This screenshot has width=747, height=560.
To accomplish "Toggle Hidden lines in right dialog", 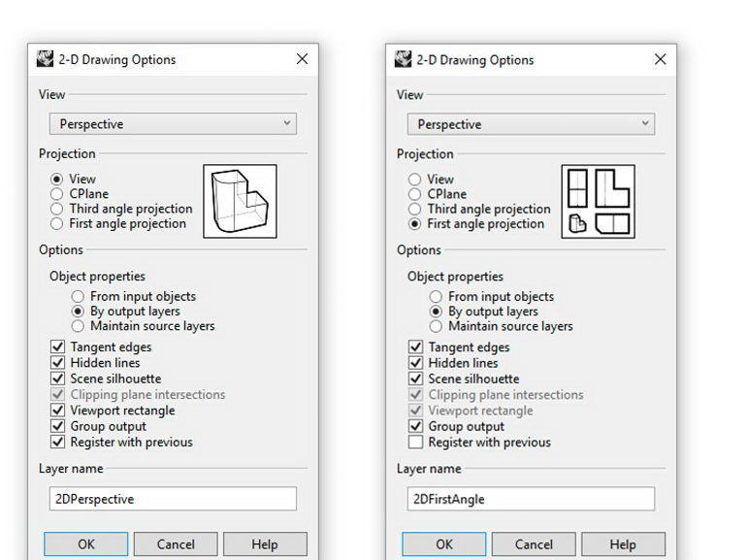I will click(416, 363).
